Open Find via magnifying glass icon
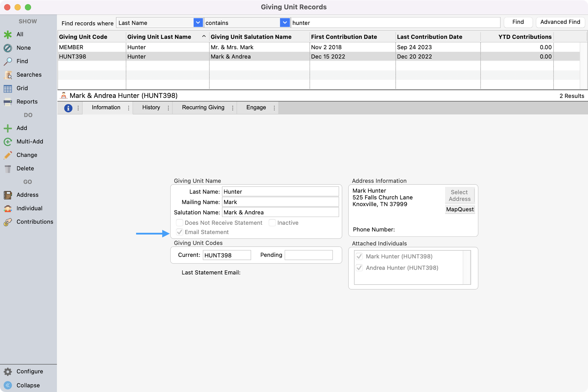The height and width of the screenshot is (392, 588). coord(8,61)
